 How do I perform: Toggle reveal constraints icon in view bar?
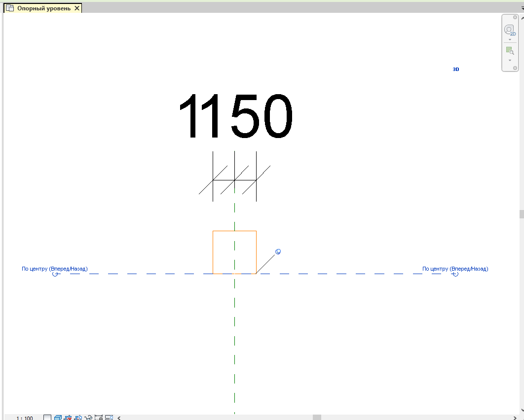pos(99,418)
